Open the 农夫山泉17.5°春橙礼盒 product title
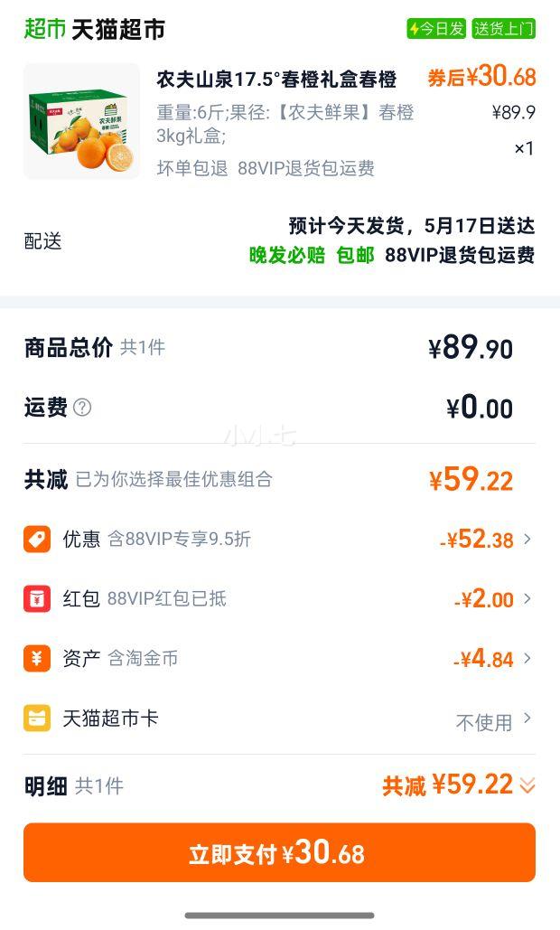Screen dimensions: 560x930 click(276, 80)
